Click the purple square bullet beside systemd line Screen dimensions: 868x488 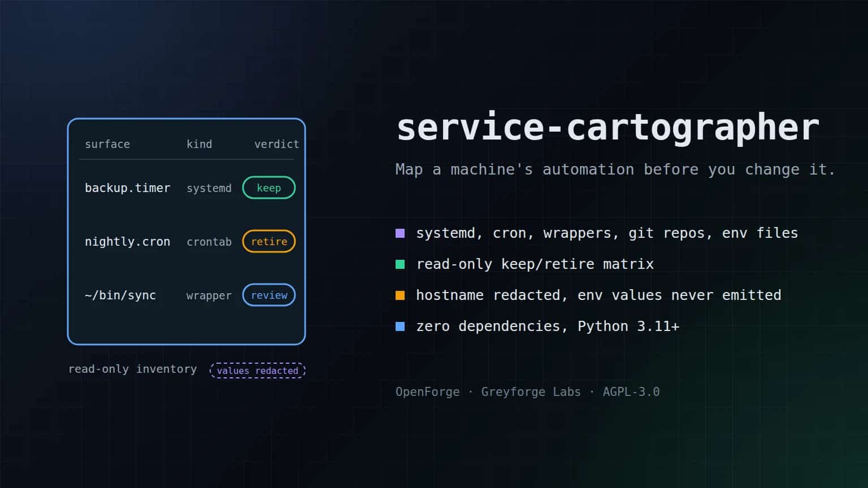pyautogui.click(x=400, y=233)
